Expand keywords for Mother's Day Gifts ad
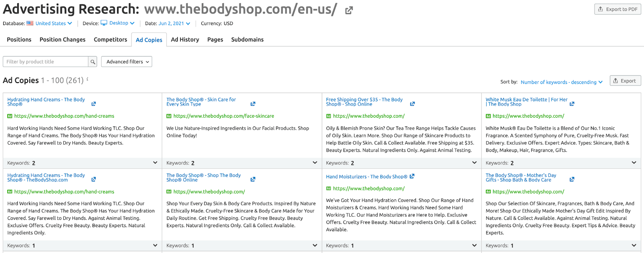Screen dimensions: 644x253 tap(634, 245)
